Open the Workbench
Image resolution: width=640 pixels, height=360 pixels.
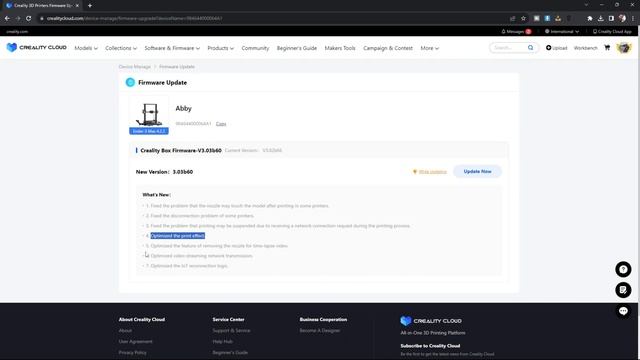coord(585,48)
